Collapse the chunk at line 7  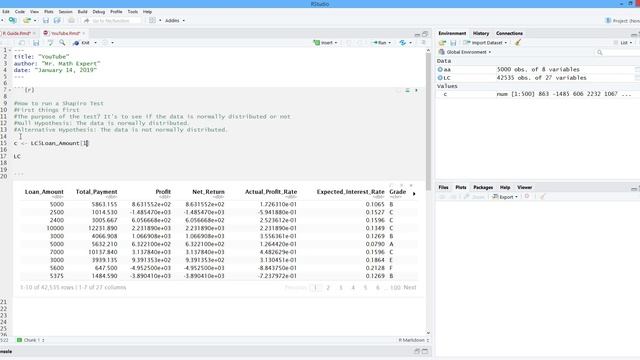tap(10, 90)
